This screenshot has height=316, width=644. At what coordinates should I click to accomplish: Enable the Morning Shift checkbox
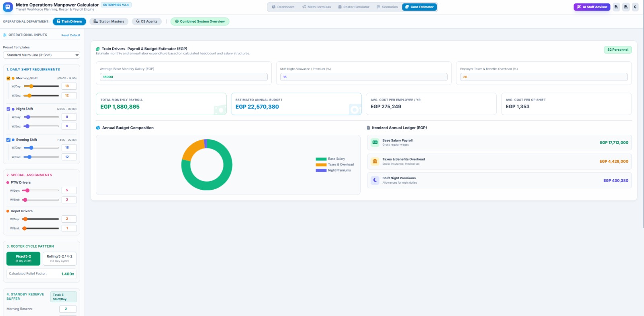pyautogui.click(x=8, y=78)
